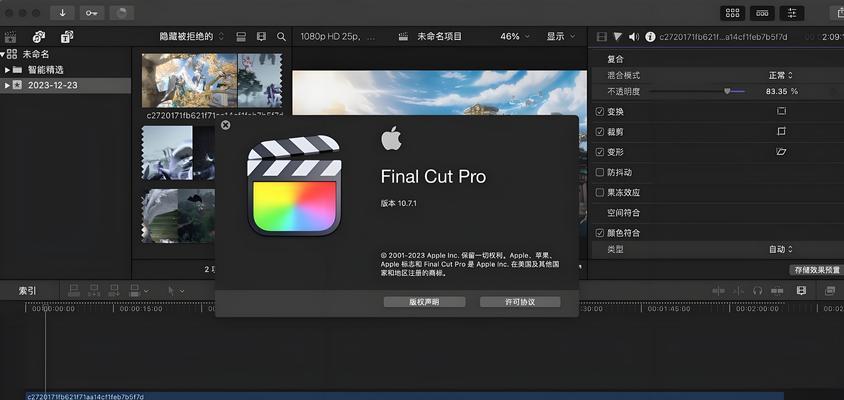Click the append clip button in timeline toolbar
The width and height of the screenshot is (844, 400).
[114, 291]
